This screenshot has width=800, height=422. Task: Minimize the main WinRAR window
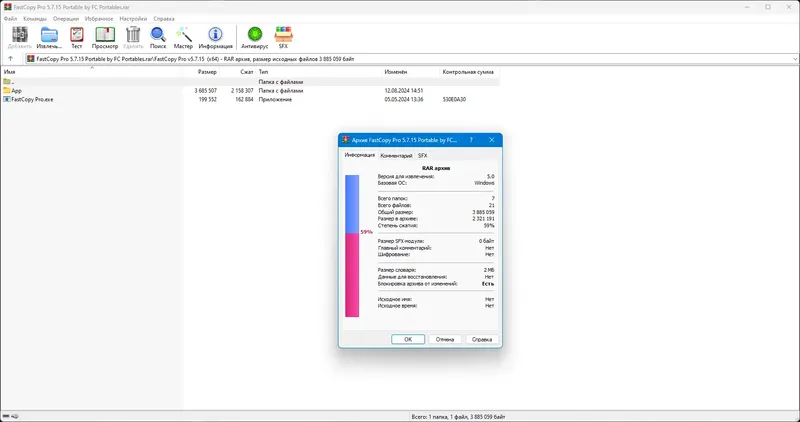(747, 7)
